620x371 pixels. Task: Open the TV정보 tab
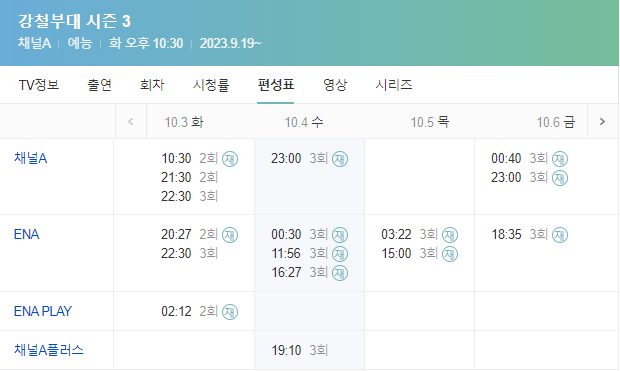[39, 85]
